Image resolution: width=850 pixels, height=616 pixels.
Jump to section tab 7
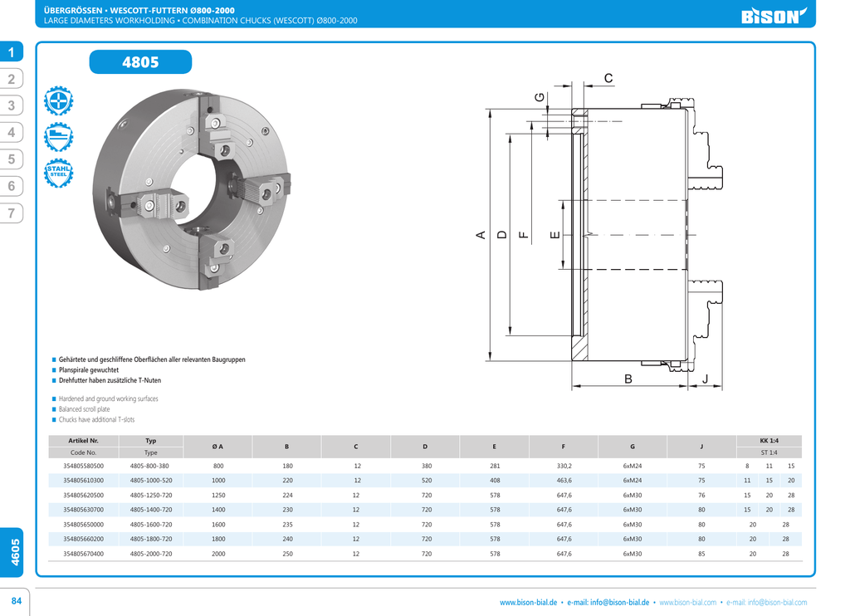point(12,213)
